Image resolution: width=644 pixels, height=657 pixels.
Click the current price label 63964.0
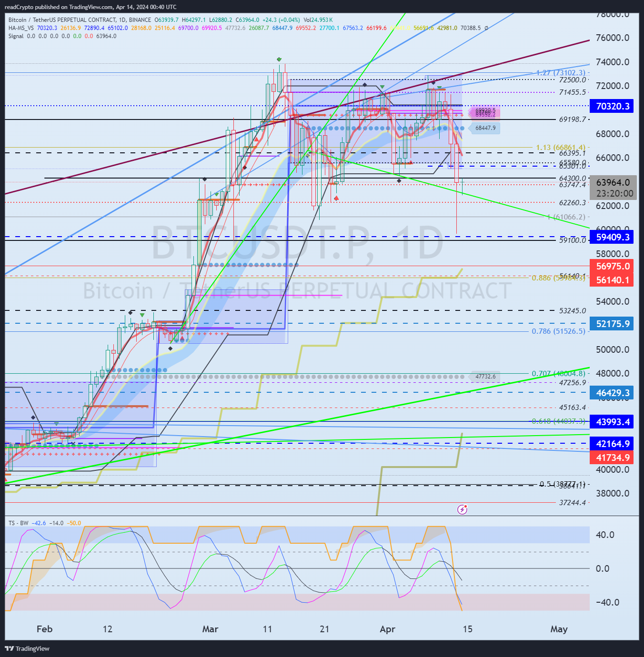613,182
